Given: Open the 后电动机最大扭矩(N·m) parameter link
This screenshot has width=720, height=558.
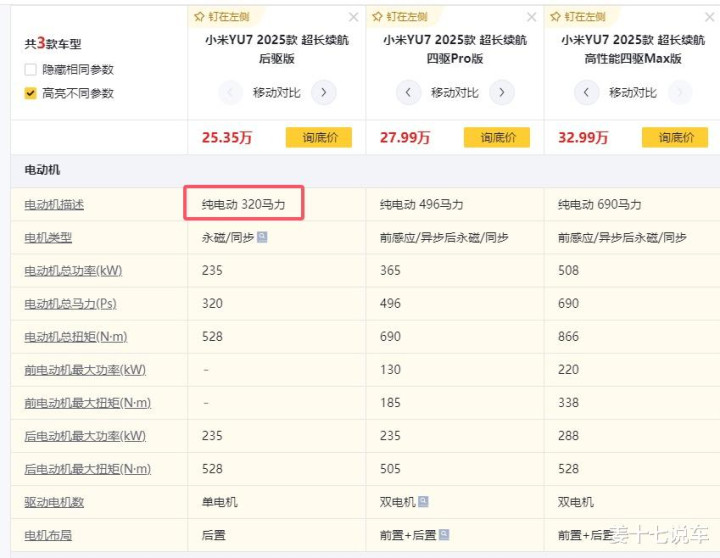Looking at the screenshot, I should point(88,469).
